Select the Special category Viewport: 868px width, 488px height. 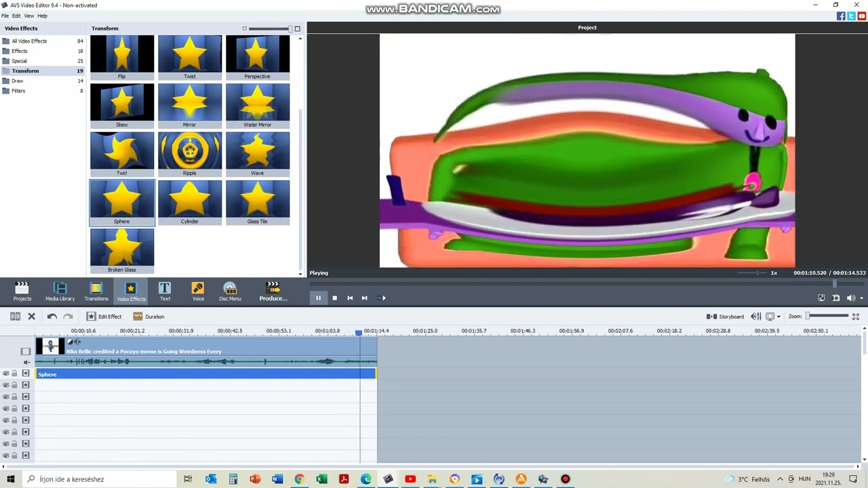pyautogui.click(x=42, y=61)
